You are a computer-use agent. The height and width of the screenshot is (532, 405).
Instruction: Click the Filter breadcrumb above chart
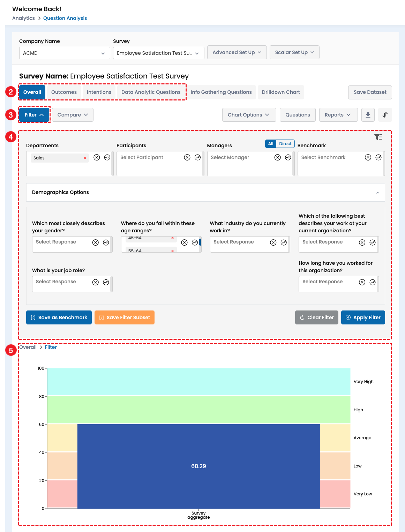(x=51, y=347)
